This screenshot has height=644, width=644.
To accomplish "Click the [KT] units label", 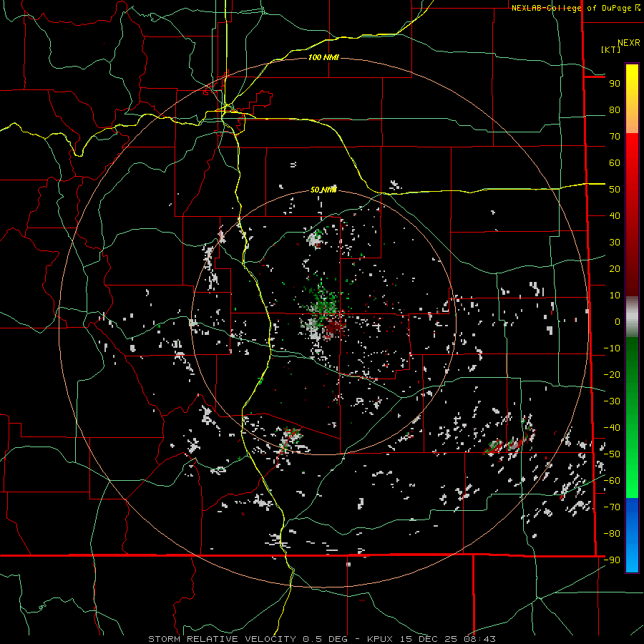I will pos(611,49).
